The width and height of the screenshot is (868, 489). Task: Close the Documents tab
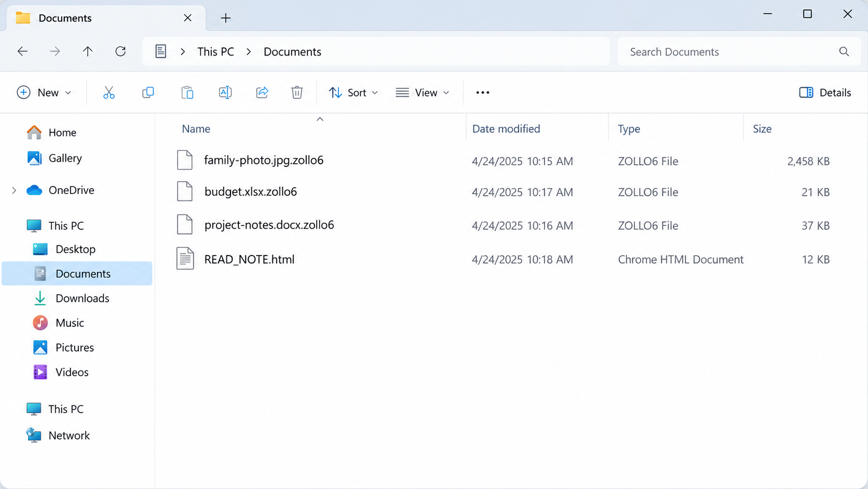click(x=187, y=18)
